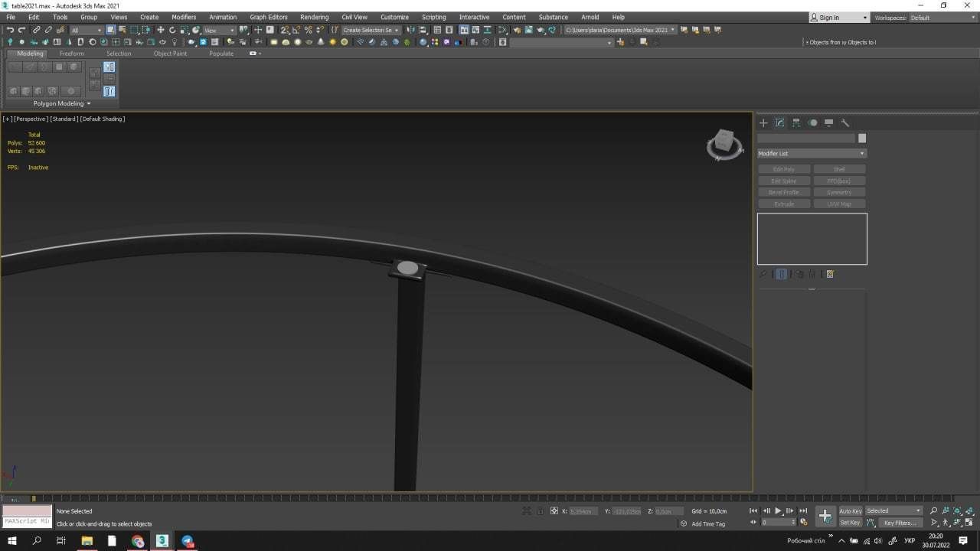Open the Arnold menu
Screen dimensions: 980x551
(590, 17)
